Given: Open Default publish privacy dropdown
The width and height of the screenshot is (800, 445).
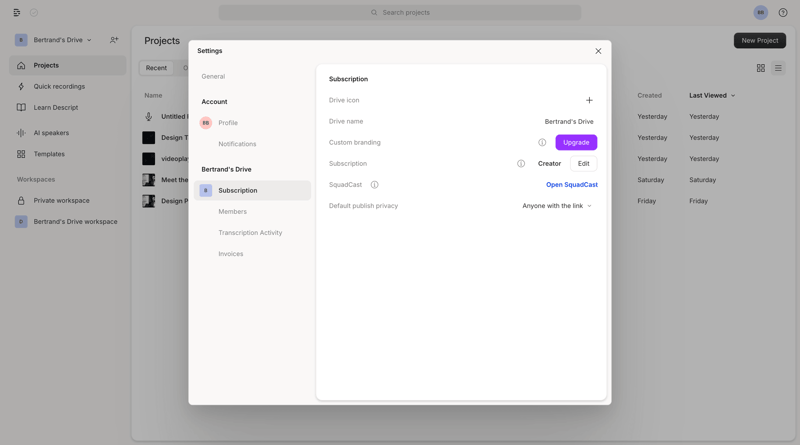Looking at the screenshot, I should pyautogui.click(x=557, y=206).
